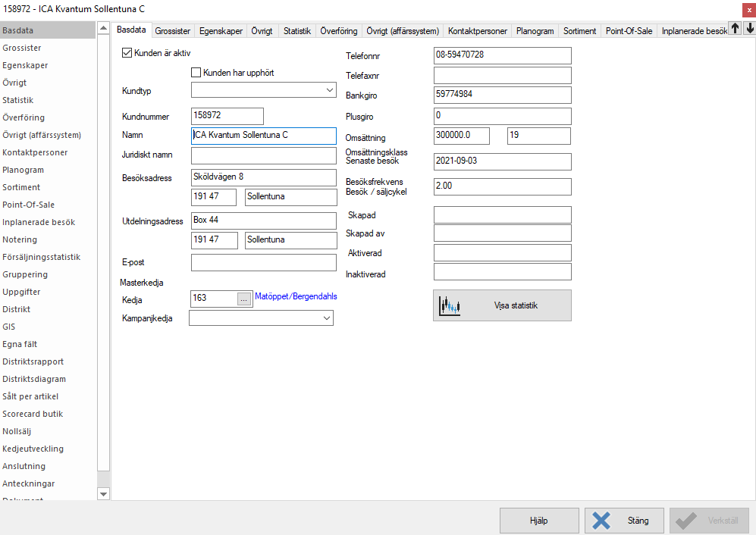Screen dimensions: 756x535
Task: Click the chart icon on Visa statistik
Action: [450, 305]
